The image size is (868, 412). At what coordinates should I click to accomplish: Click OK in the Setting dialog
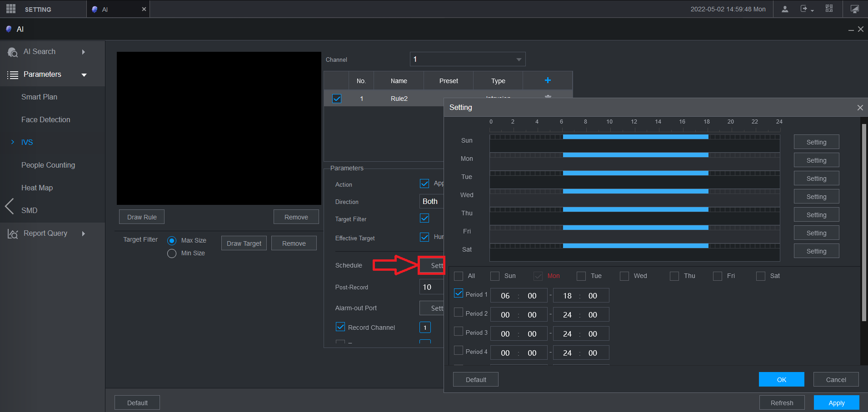pyautogui.click(x=781, y=380)
